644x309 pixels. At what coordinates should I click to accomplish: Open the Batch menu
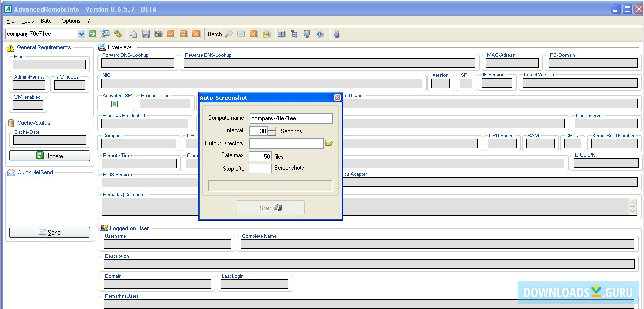click(47, 21)
